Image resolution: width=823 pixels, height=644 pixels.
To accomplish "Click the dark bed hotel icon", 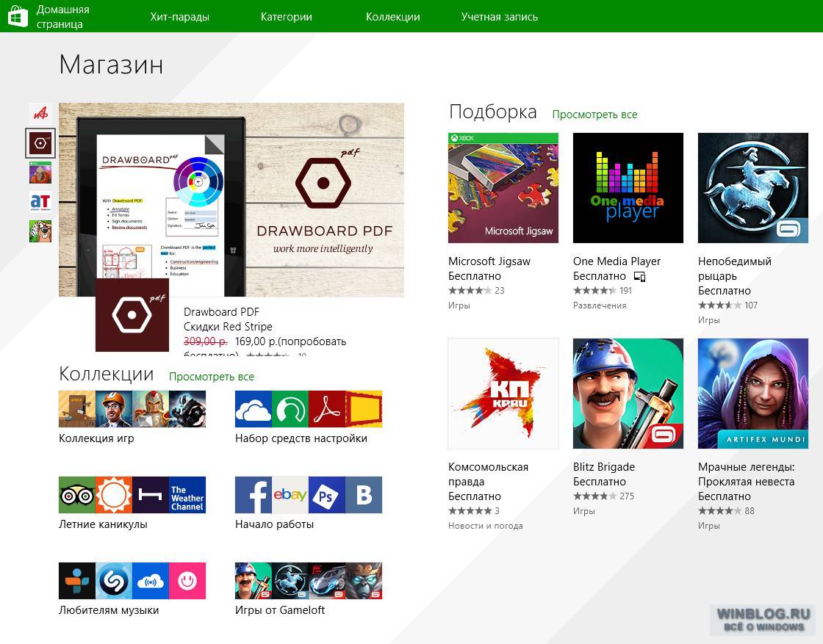I will click(x=151, y=495).
